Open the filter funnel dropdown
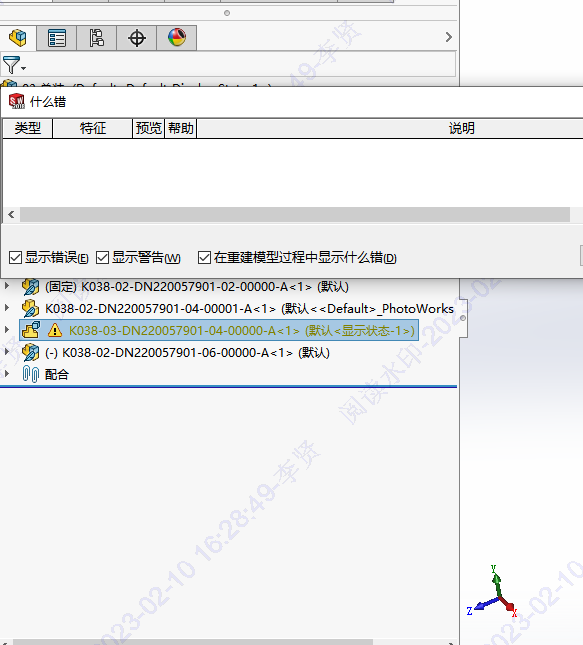The width and height of the screenshot is (583, 645). (14, 65)
